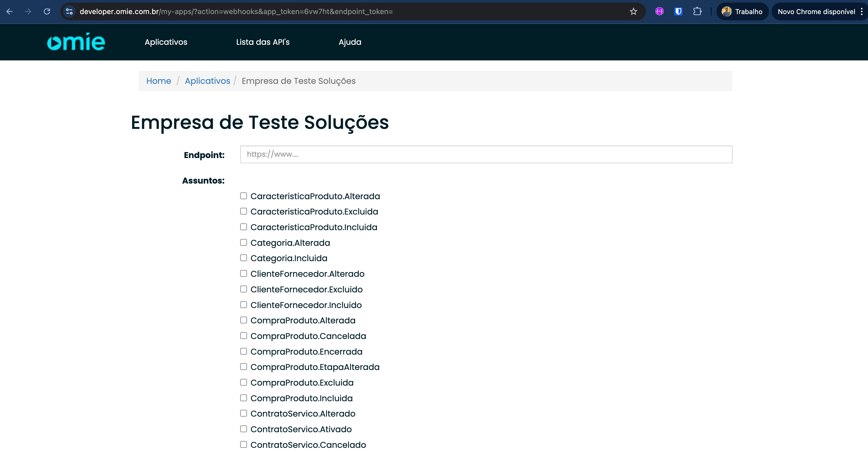Viewport: 868px width, 452px height.
Task: Click the Empresa de Teste Soluções heading
Action: click(259, 122)
